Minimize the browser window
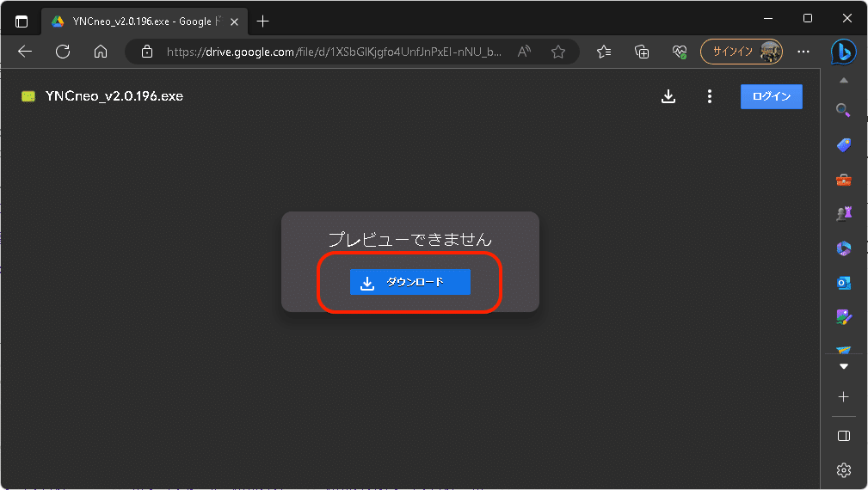The height and width of the screenshot is (490, 868). click(768, 18)
